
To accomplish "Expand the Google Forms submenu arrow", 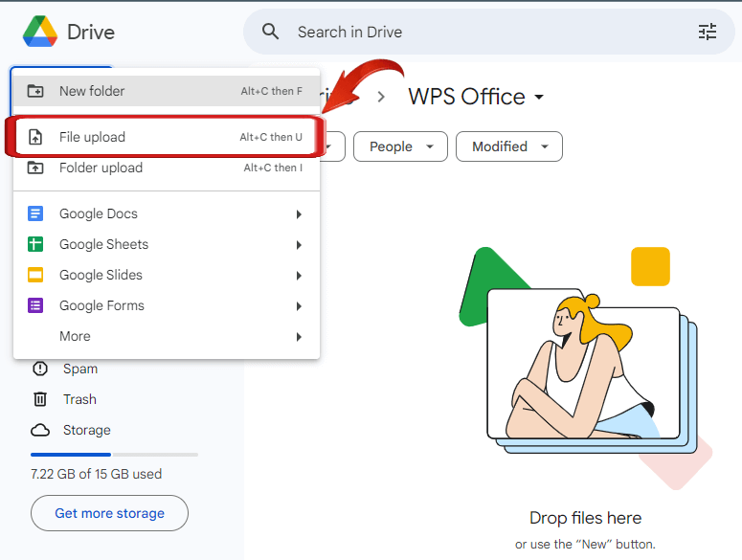I will coord(299,306).
